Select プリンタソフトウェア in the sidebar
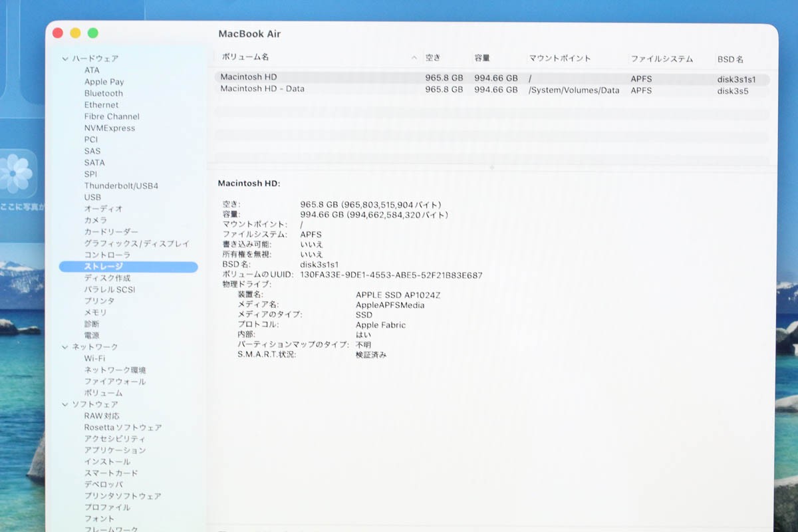This screenshot has width=798, height=532. pyautogui.click(x=122, y=496)
